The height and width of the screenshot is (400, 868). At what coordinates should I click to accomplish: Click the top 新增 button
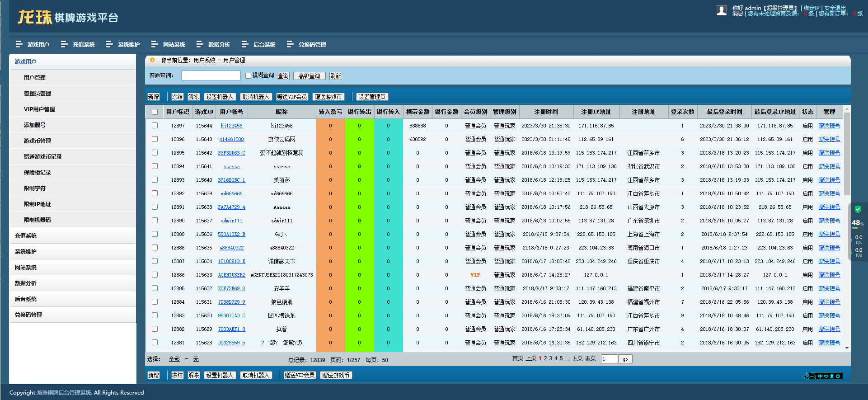154,97
